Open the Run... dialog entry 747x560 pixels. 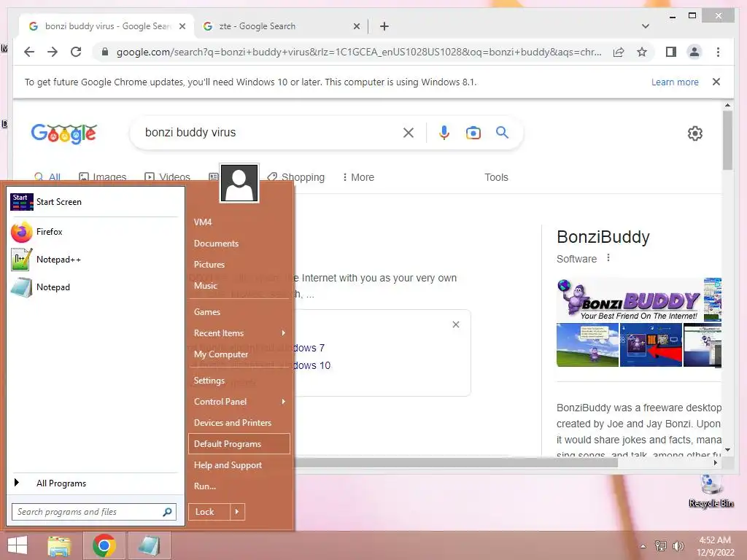[239, 486]
